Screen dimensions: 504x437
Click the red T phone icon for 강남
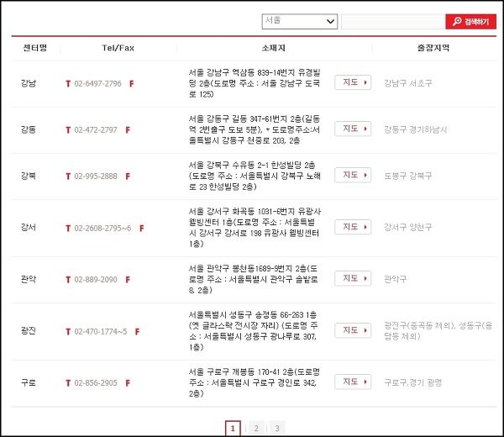[68, 84]
